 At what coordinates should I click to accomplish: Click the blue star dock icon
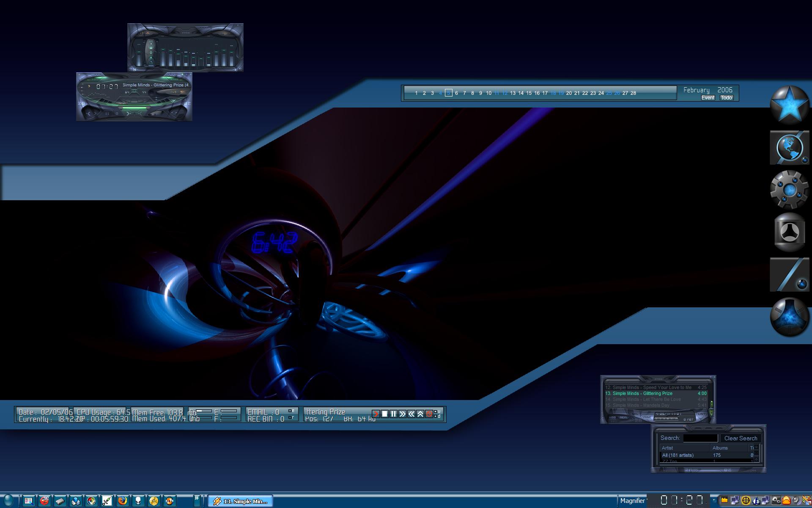click(x=789, y=105)
